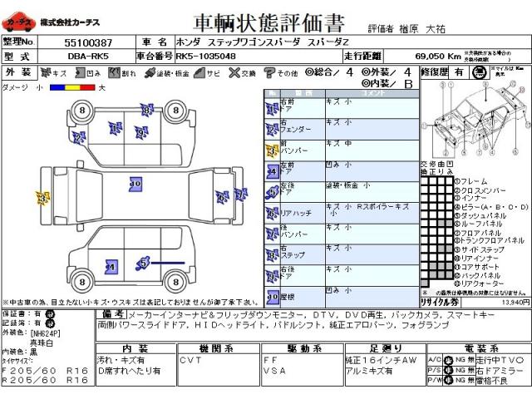Screen dimensions: 532x399
Task: Click the 塗装・板金 paint legend icon
Action: point(150,73)
